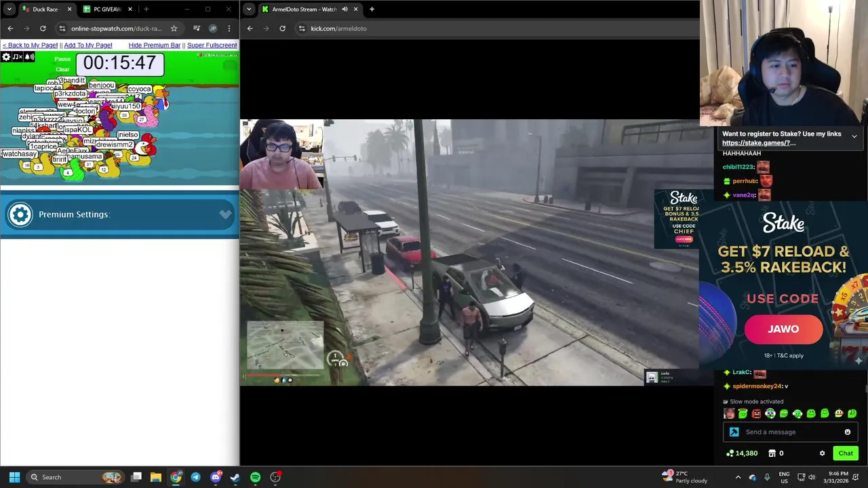Insert the angry red emote
The image size is (868, 488).
[x=756, y=413]
